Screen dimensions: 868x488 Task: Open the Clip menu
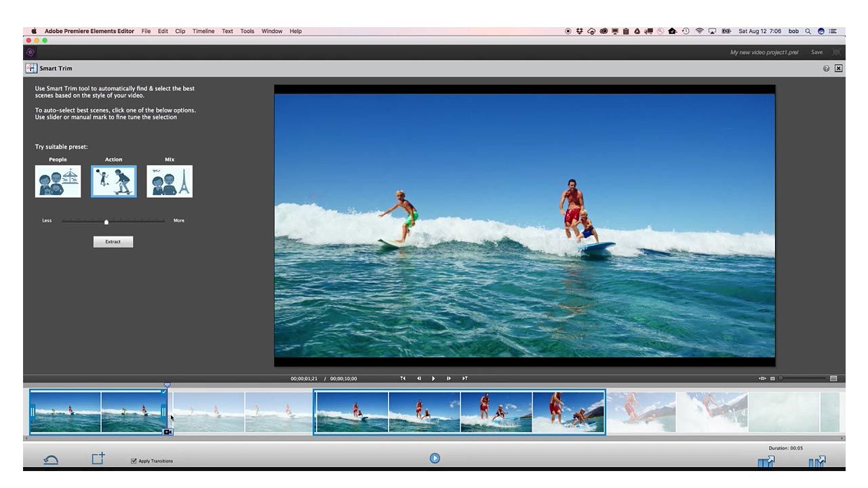pyautogui.click(x=180, y=31)
